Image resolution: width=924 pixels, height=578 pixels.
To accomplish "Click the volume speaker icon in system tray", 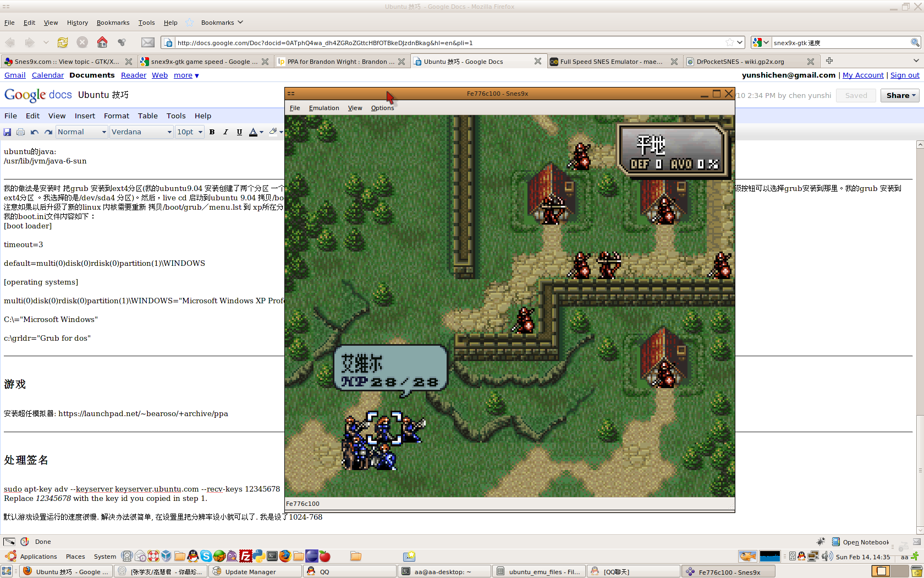I will [827, 556].
